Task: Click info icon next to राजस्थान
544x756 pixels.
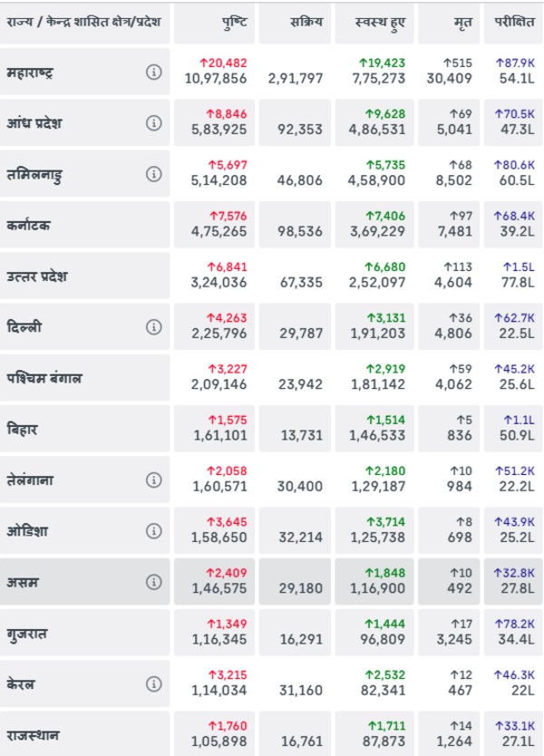Action: click(x=153, y=734)
